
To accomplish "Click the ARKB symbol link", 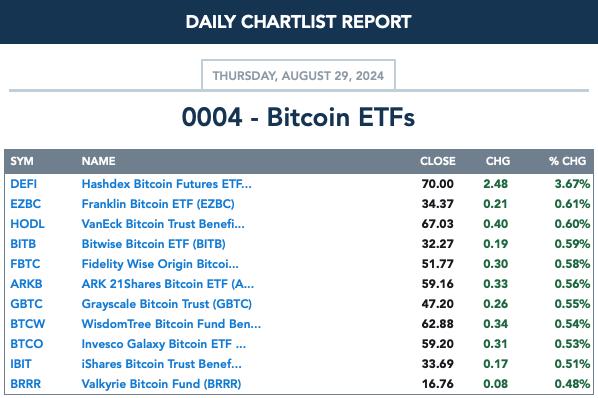I will click(x=26, y=284).
